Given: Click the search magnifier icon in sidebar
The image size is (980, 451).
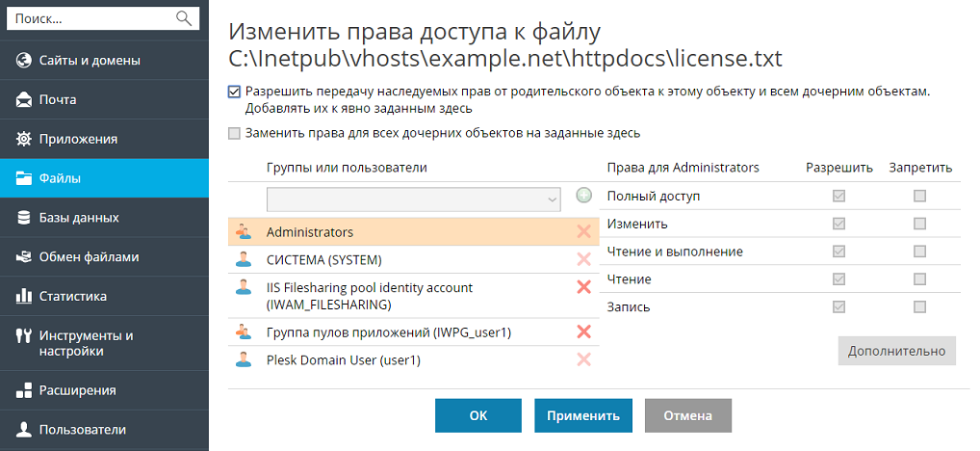Looking at the screenshot, I should [x=184, y=18].
